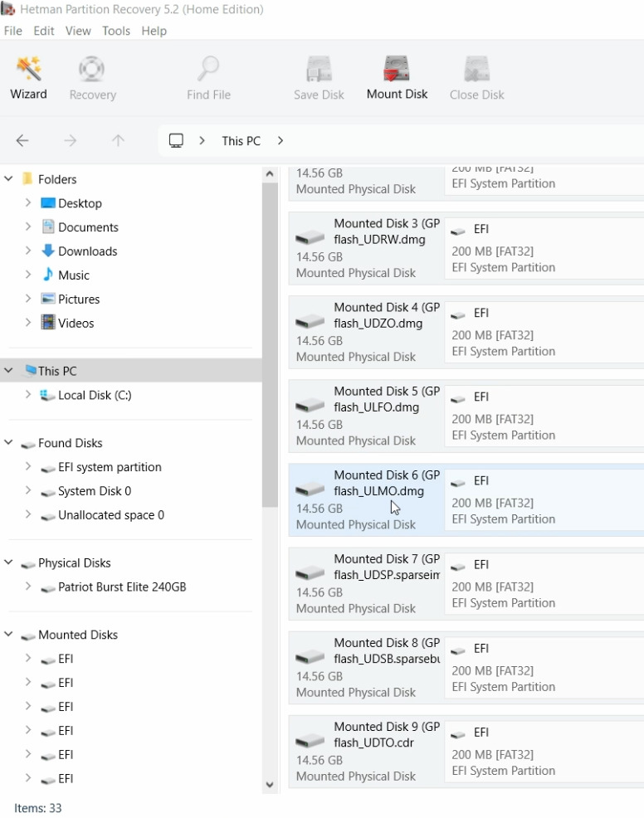Viewport: 644px width, 818px height.
Task: Open chevron dropdown after This PC breadcrumb
Action: tap(281, 141)
